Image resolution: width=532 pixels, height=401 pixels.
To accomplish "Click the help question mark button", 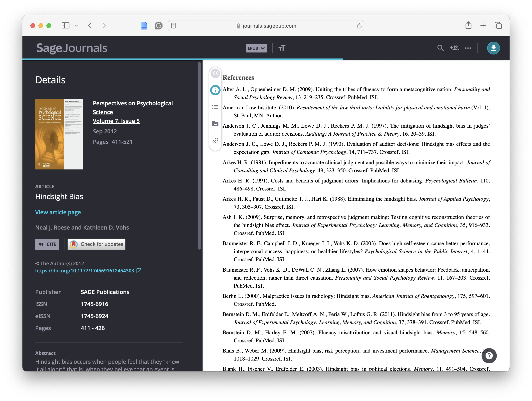I will tap(489, 356).
